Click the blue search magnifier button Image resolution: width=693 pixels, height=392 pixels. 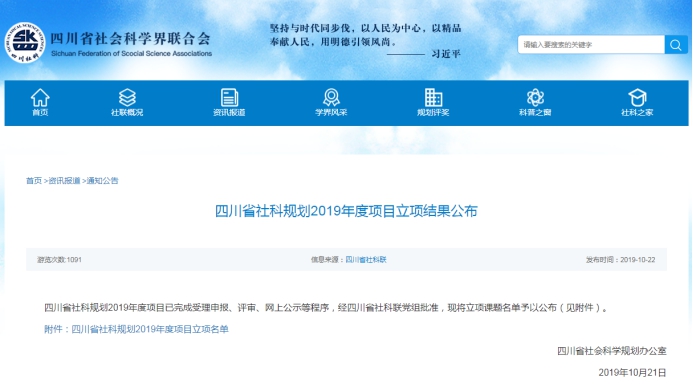[676, 45]
